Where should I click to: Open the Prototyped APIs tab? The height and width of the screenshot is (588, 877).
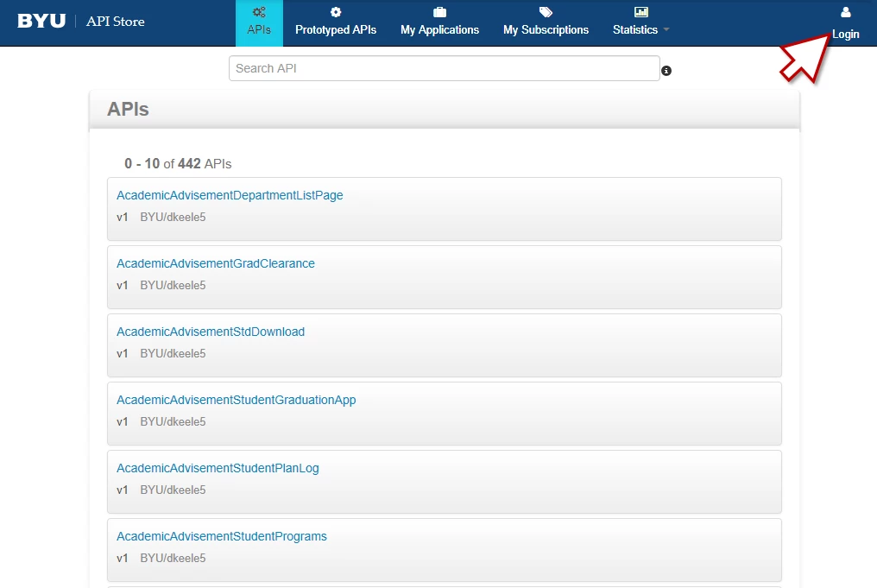[336, 29]
